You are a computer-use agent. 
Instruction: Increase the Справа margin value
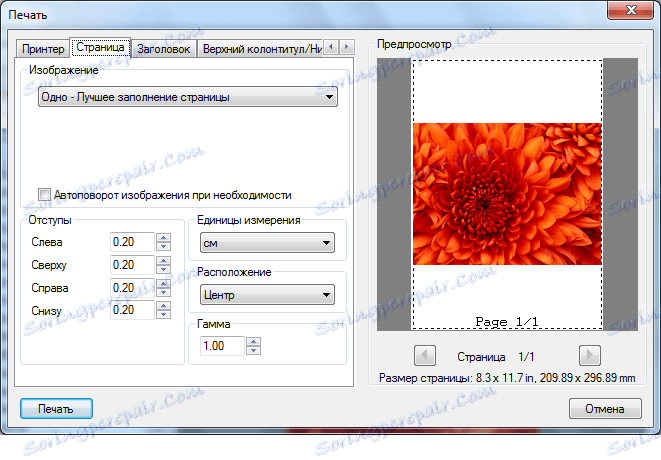click(164, 283)
